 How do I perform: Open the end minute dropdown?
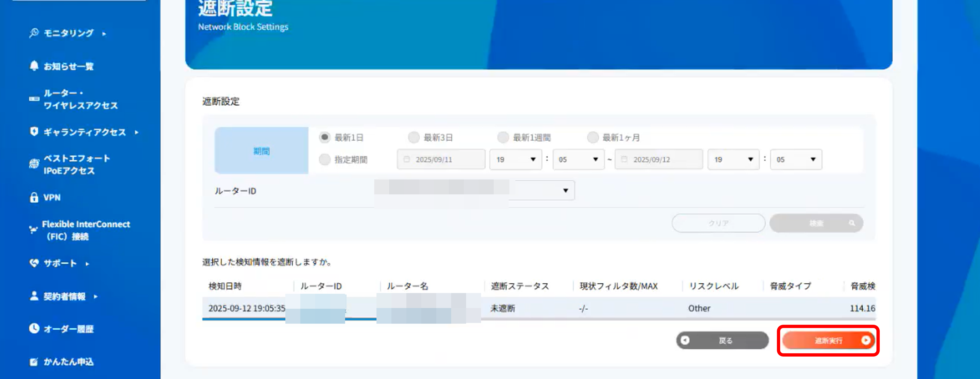[796, 159]
